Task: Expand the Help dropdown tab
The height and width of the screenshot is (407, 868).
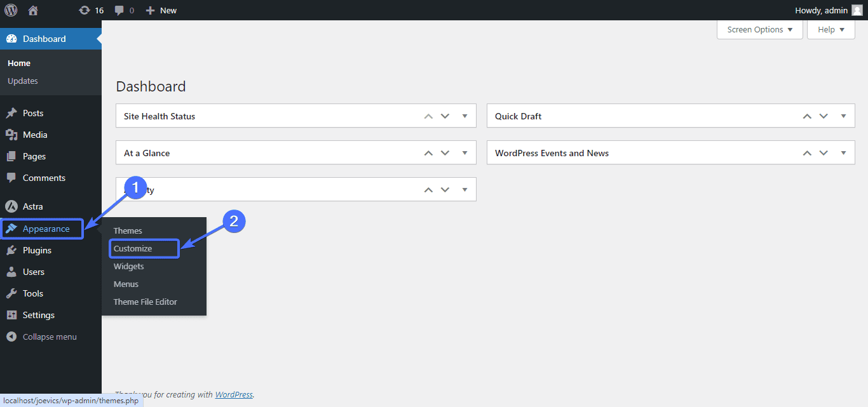Action: pos(831,29)
